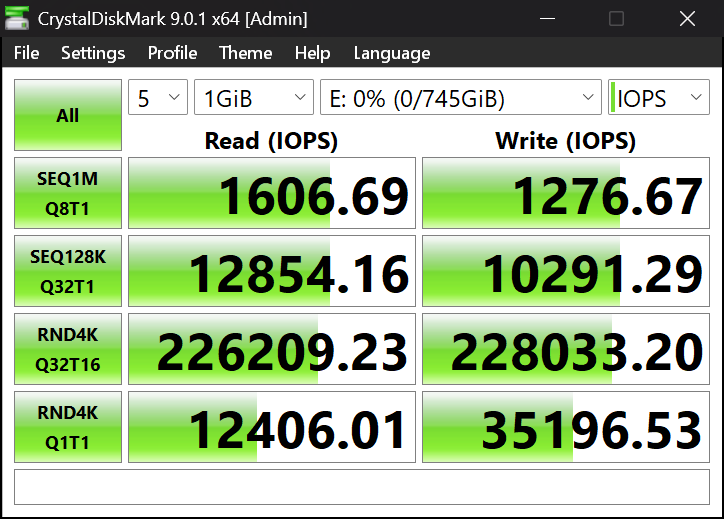Open the Theme menu
This screenshot has height=519, width=724.
click(245, 53)
